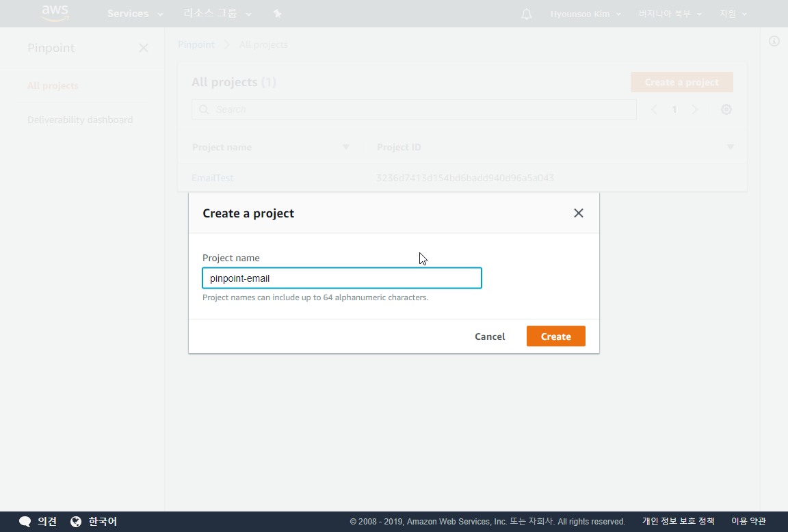Open table preferences gear icon
Viewport: 788px width, 532px height.
[726, 109]
